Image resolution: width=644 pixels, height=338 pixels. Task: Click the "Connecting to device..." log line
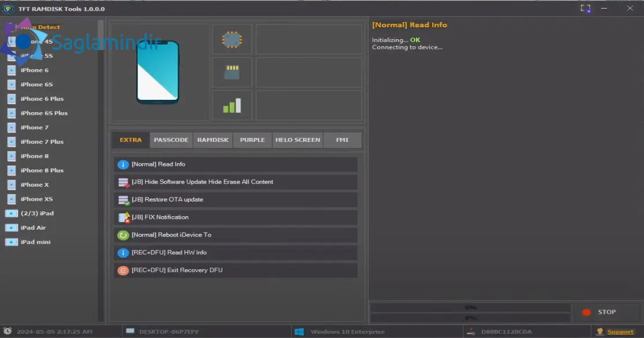point(407,47)
